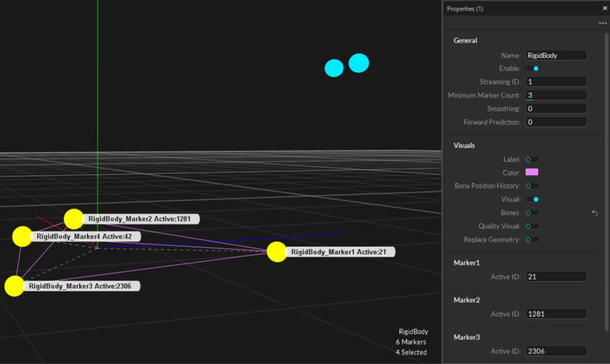Image resolution: width=610 pixels, height=364 pixels.
Task: Turn on the Label visual toggle
Action: 532,159
